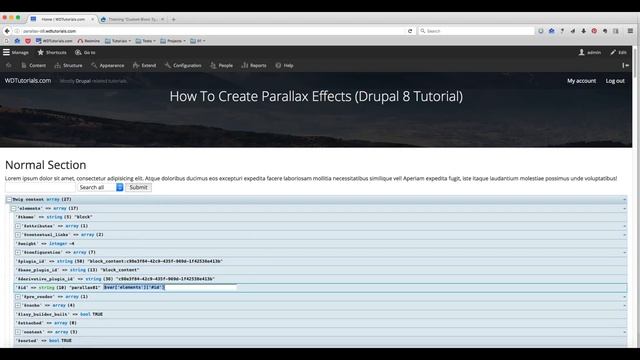
Task: Click the '#lazy_builder_built' bool row
Action: coord(320,314)
